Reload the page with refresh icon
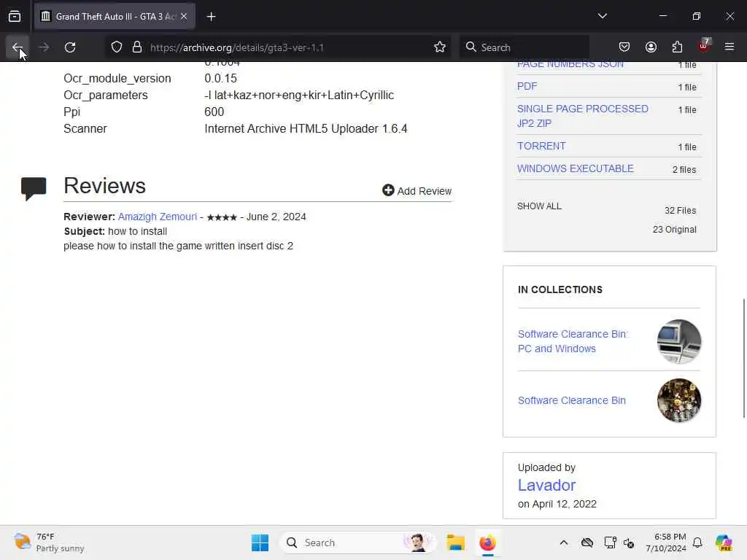 coord(70,47)
